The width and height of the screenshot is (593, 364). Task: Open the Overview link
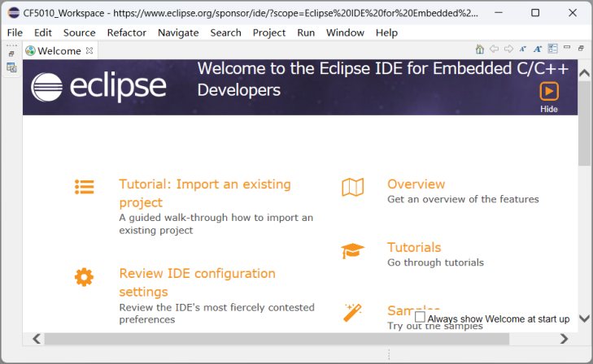(416, 184)
